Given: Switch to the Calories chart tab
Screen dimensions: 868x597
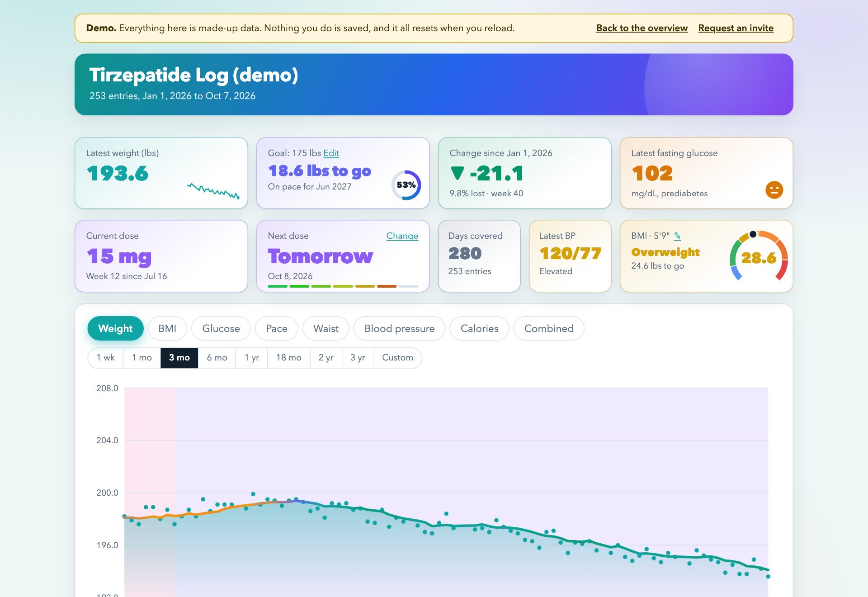Looking at the screenshot, I should [x=480, y=328].
